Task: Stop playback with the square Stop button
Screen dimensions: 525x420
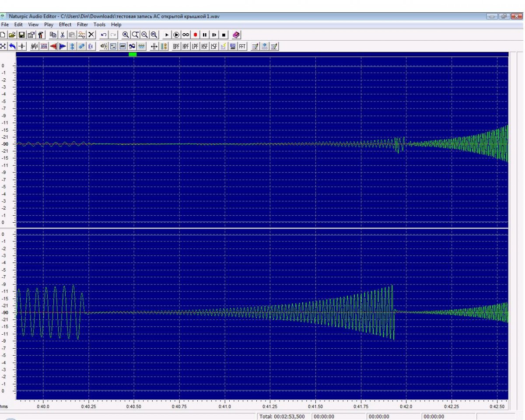Action: (x=224, y=35)
